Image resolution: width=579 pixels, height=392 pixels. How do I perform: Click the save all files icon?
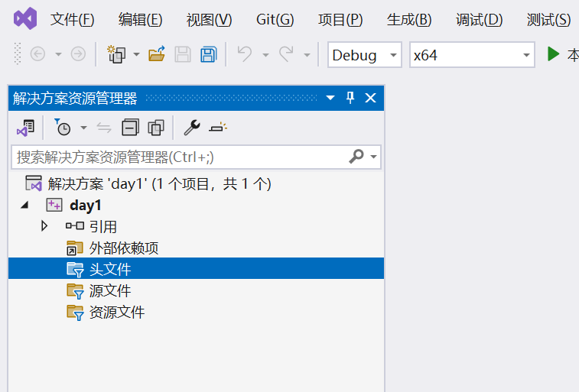pos(209,54)
